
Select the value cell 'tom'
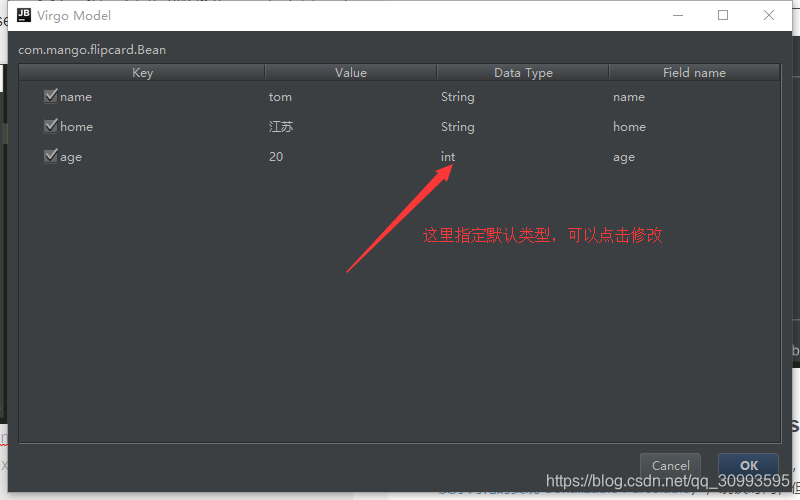(280, 97)
